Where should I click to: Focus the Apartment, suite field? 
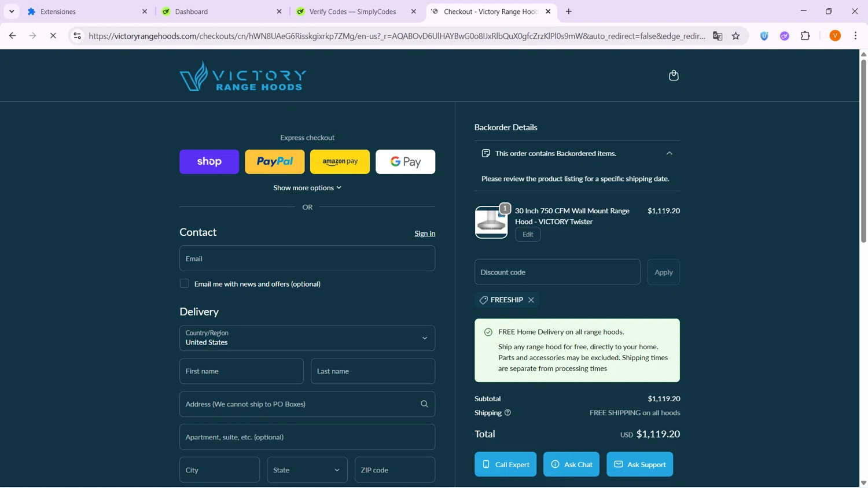[307, 437]
